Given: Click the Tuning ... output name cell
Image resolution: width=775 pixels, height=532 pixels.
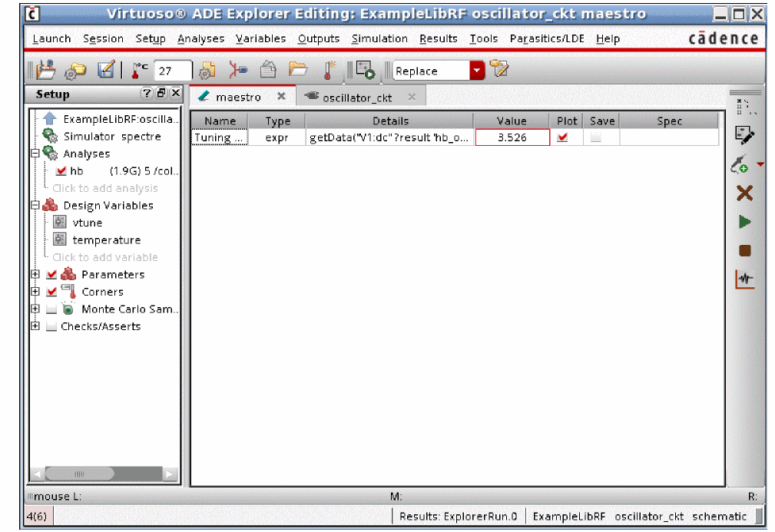Looking at the screenshot, I should [x=219, y=137].
